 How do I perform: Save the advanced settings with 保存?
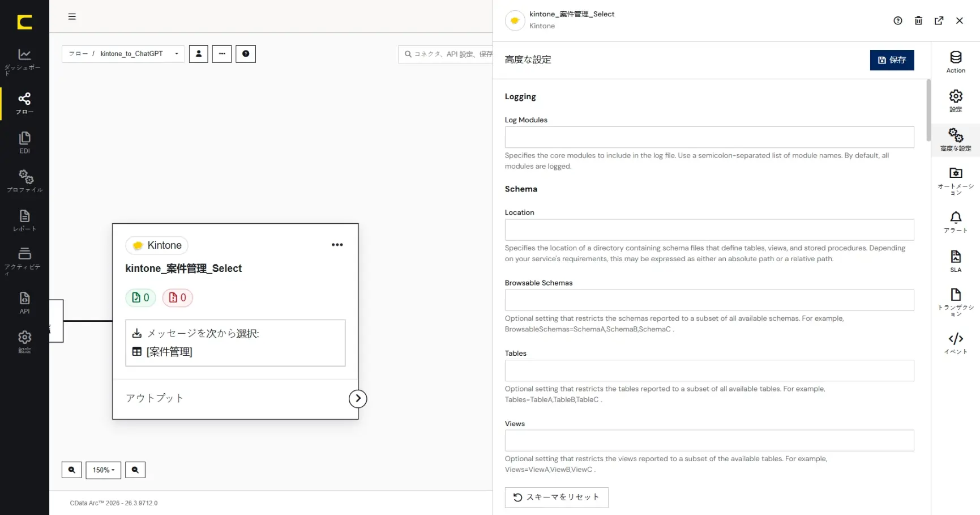[x=892, y=60]
